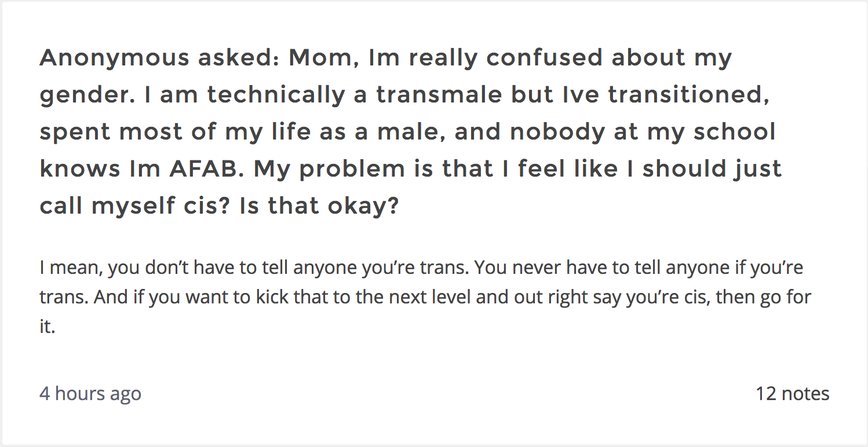Image resolution: width=868 pixels, height=447 pixels.
Task: View the '12 notes' count link
Action: point(792,394)
